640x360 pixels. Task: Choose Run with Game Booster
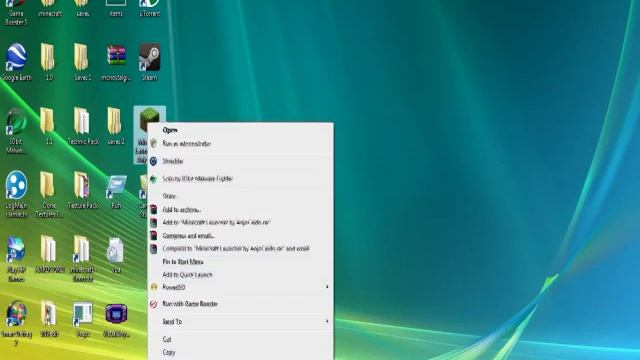pyautogui.click(x=240, y=304)
